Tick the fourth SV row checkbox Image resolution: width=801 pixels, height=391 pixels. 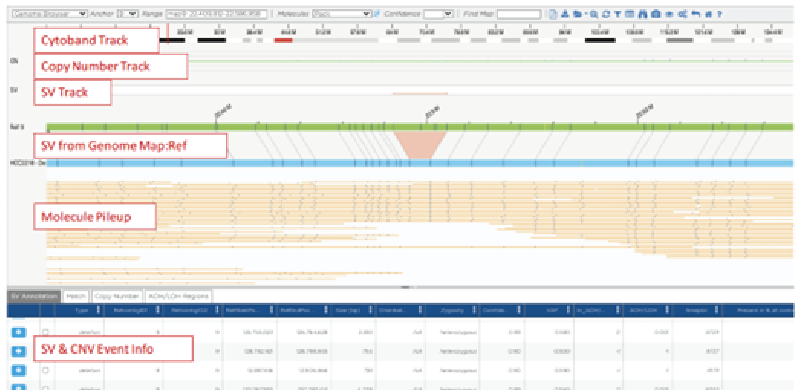[45, 387]
